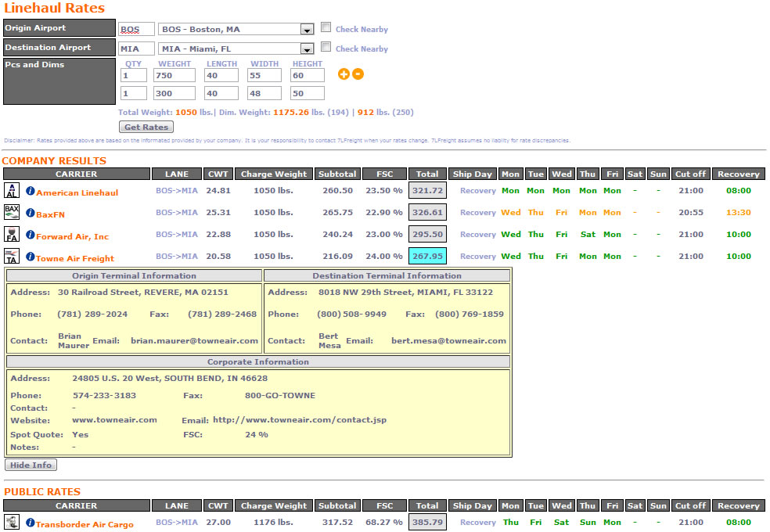Enable Check Nearby for origin airport
Screen dimensions: 770x532
(x=326, y=27)
